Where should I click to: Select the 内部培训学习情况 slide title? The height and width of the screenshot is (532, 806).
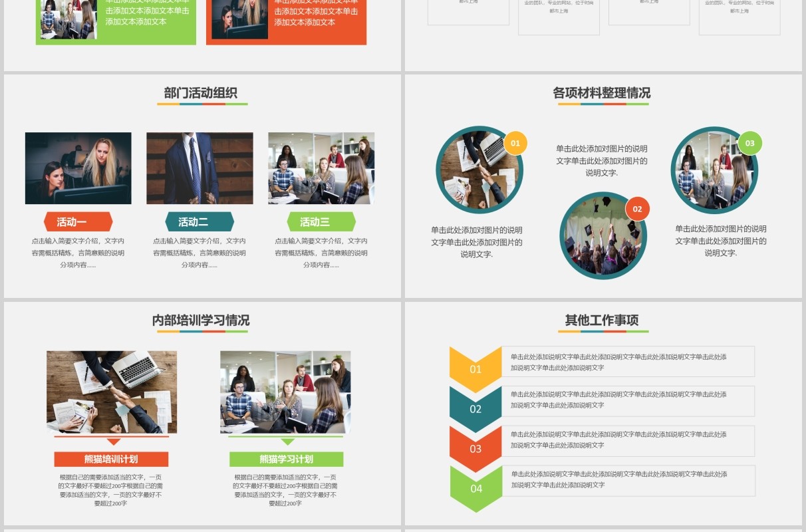tap(201, 321)
